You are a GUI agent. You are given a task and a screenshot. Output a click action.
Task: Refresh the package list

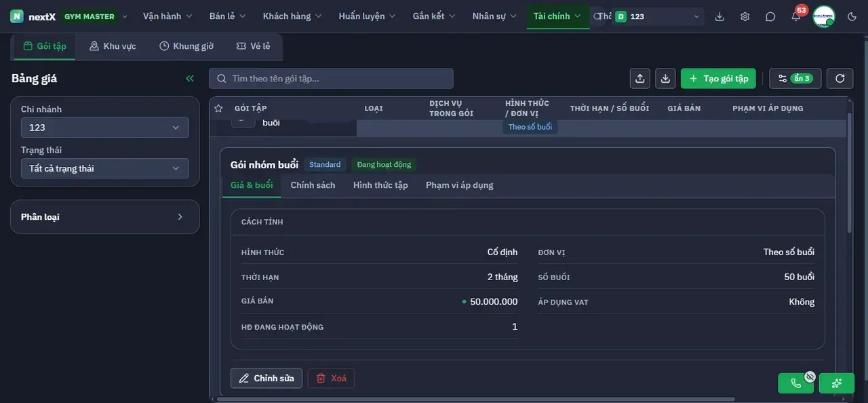[840, 79]
